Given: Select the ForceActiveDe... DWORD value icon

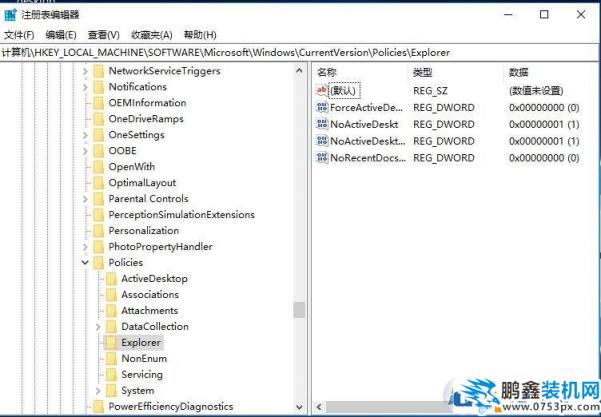Looking at the screenshot, I should (x=322, y=107).
